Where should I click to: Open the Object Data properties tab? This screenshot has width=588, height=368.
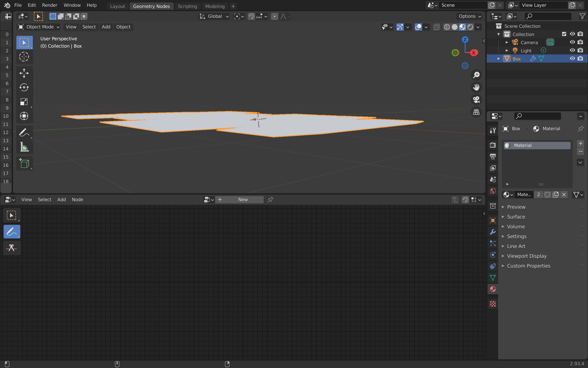click(493, 278)
